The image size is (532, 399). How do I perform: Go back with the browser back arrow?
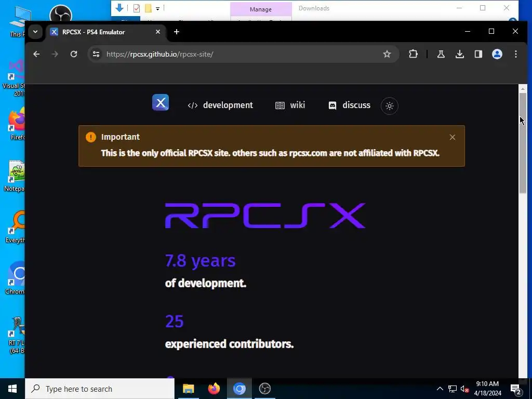(x=36, y=54)
